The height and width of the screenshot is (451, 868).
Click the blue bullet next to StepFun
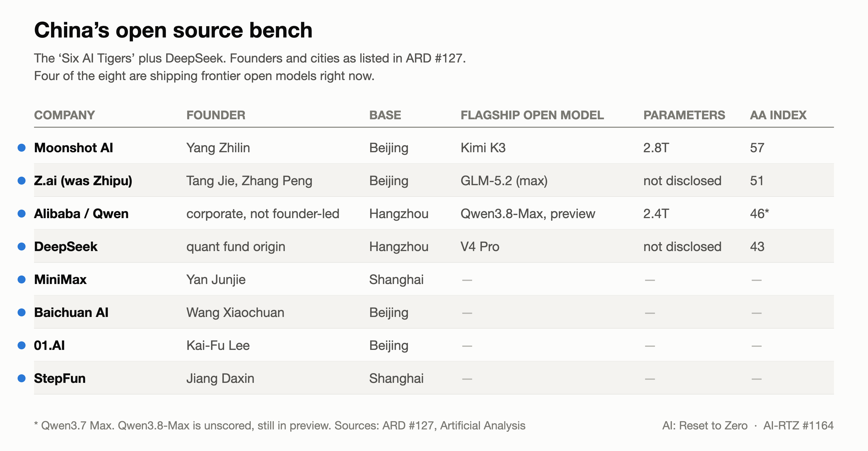coord(22,378)
